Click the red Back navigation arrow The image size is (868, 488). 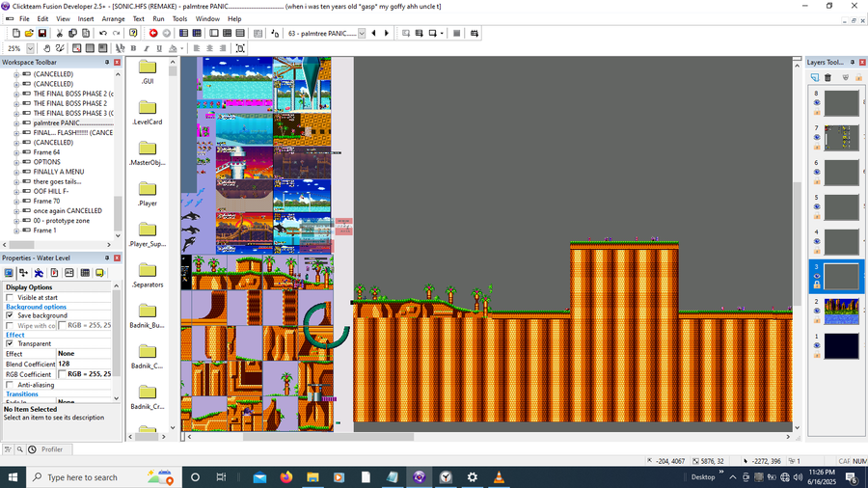[153, 33]
